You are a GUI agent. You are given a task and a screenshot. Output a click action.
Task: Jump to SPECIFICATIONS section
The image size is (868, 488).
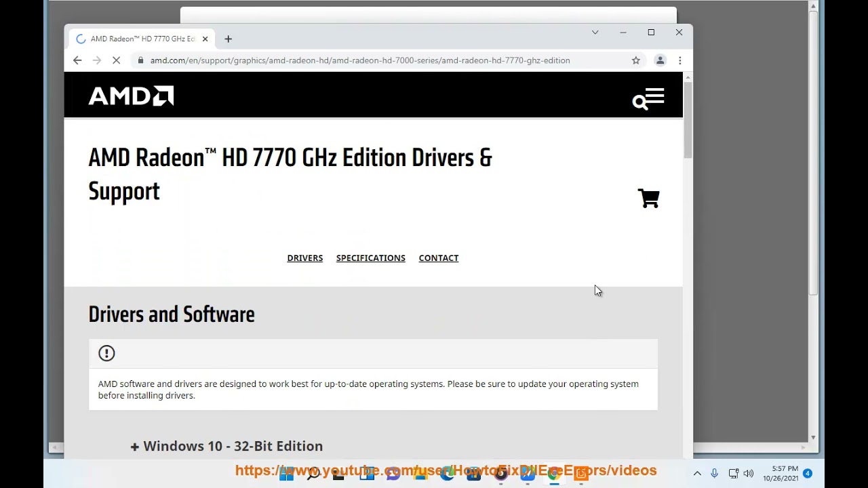click(371, 258)
